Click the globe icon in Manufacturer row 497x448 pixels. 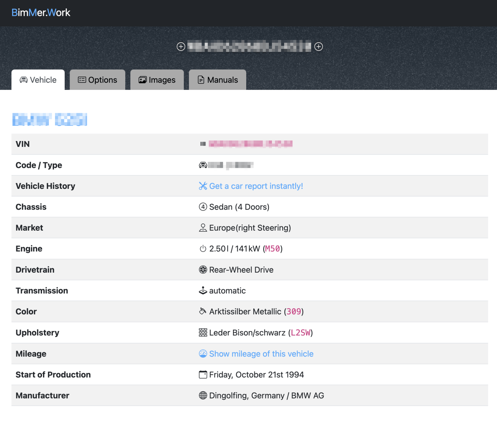203,395
